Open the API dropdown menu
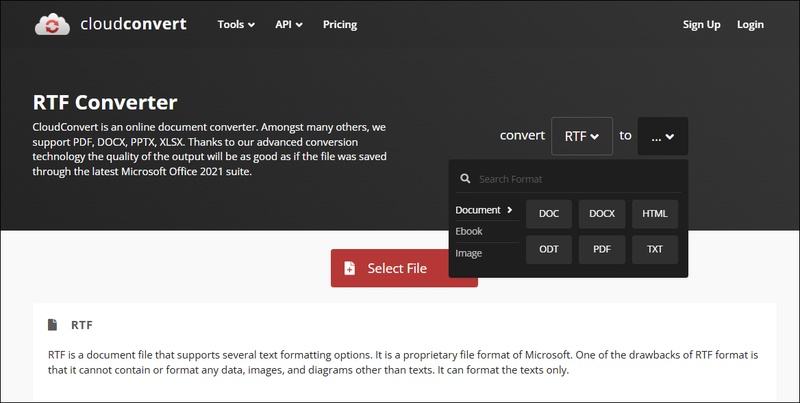800x403 pixels. (288, 24)
